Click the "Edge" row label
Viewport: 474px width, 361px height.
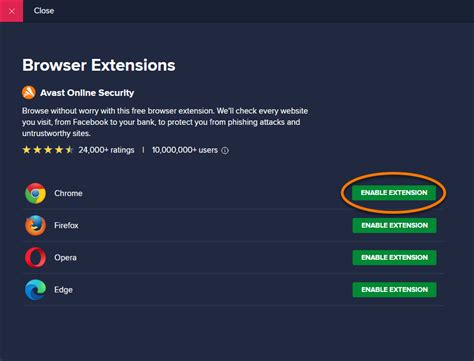point(63,290)
